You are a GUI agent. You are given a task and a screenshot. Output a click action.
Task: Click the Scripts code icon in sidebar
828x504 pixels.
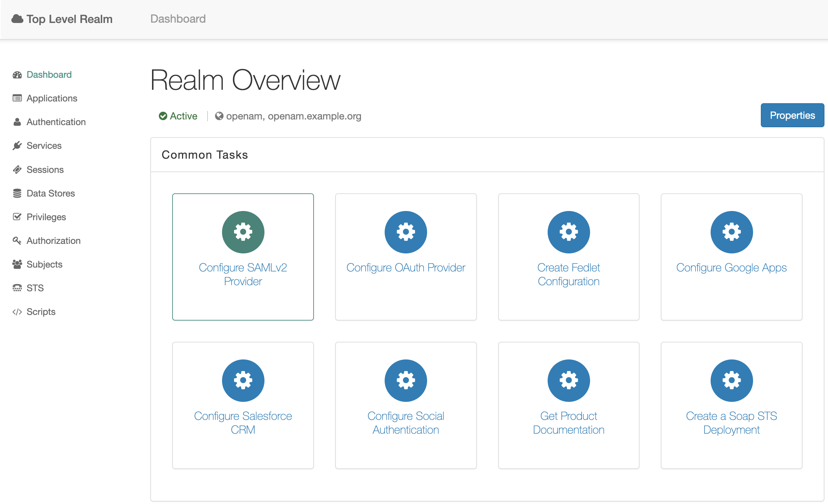17,312
